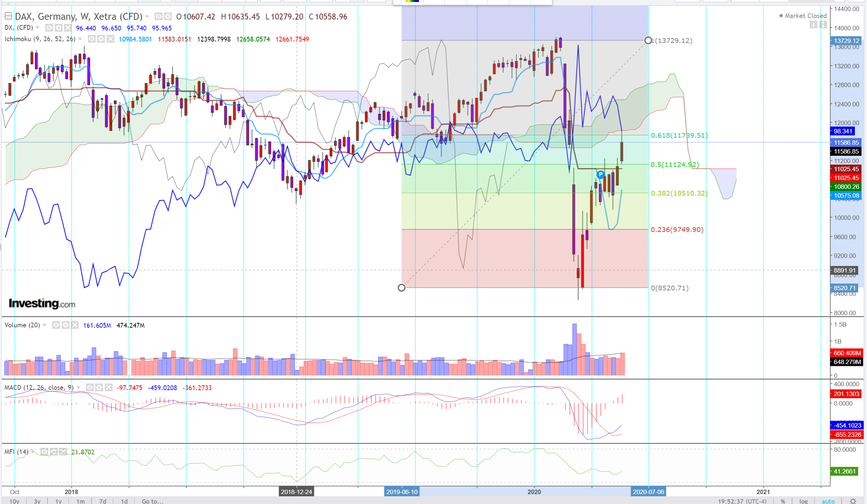Click the Go to... button
The image size is (867, 504).
(152, 501)
